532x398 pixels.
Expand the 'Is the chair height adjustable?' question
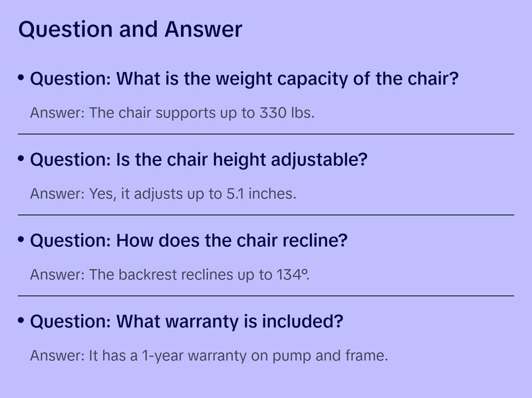coord(199,160)
